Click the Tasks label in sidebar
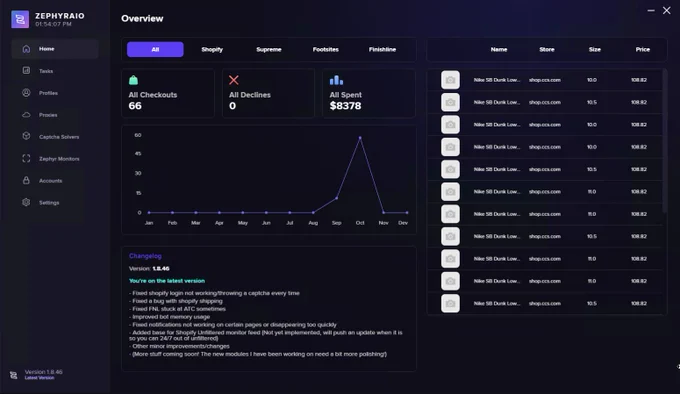680x394 pixels. (46, 71)
